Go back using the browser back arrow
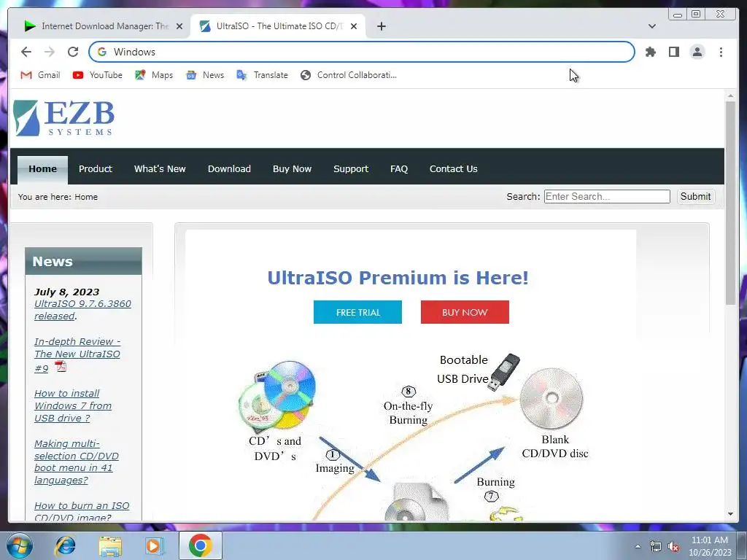Image resolution: width=747 pixels, height=560 pixels. (x=26, y=52)
